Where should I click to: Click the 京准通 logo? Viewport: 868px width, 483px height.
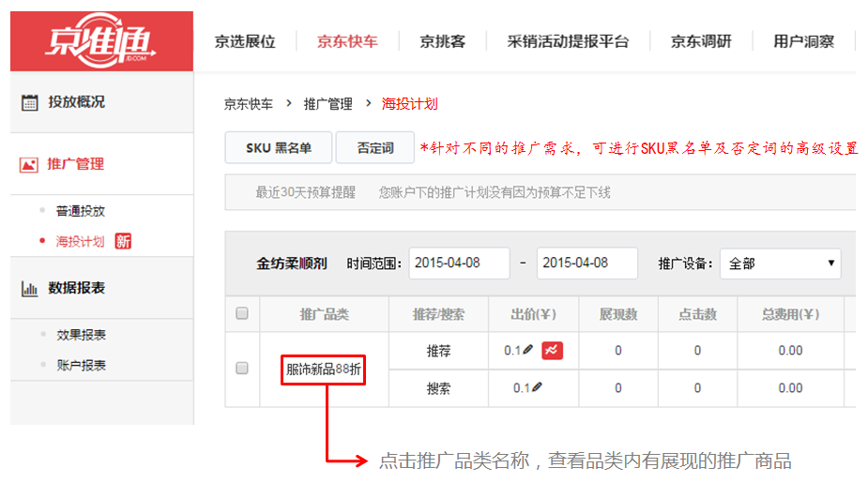(x=100, y=41)
